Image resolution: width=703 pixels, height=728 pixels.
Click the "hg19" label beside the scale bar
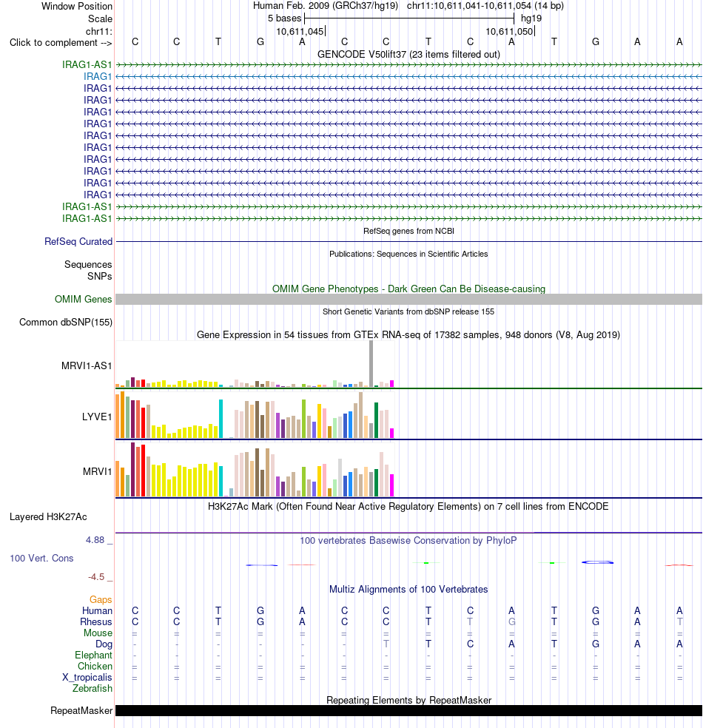pos(531,18)
